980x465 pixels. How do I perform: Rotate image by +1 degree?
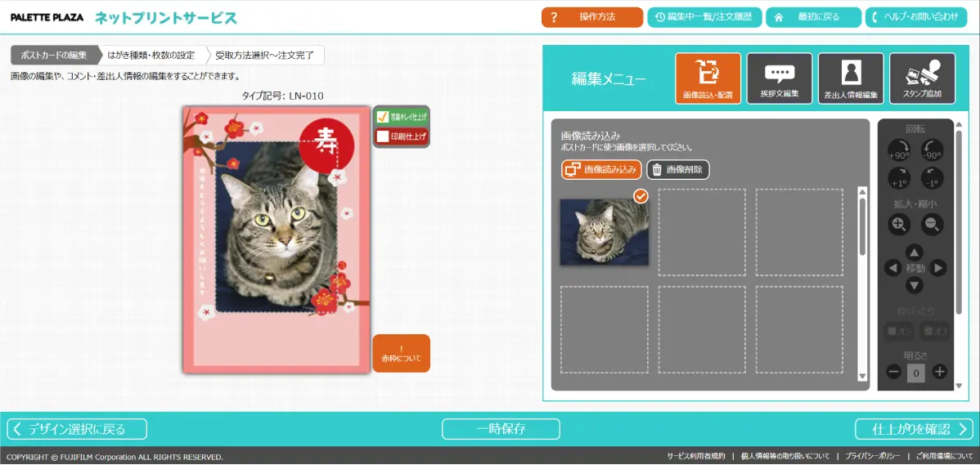coord(898,178)
